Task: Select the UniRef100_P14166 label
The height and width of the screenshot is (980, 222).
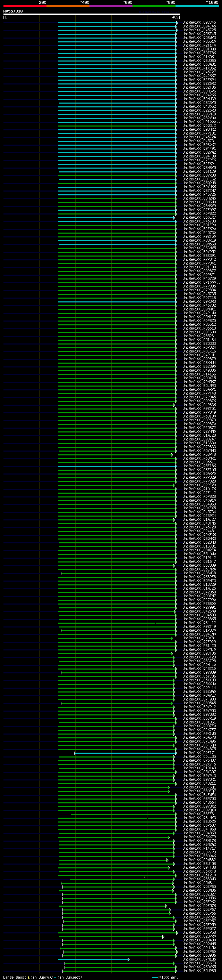Action: point(199,374)
